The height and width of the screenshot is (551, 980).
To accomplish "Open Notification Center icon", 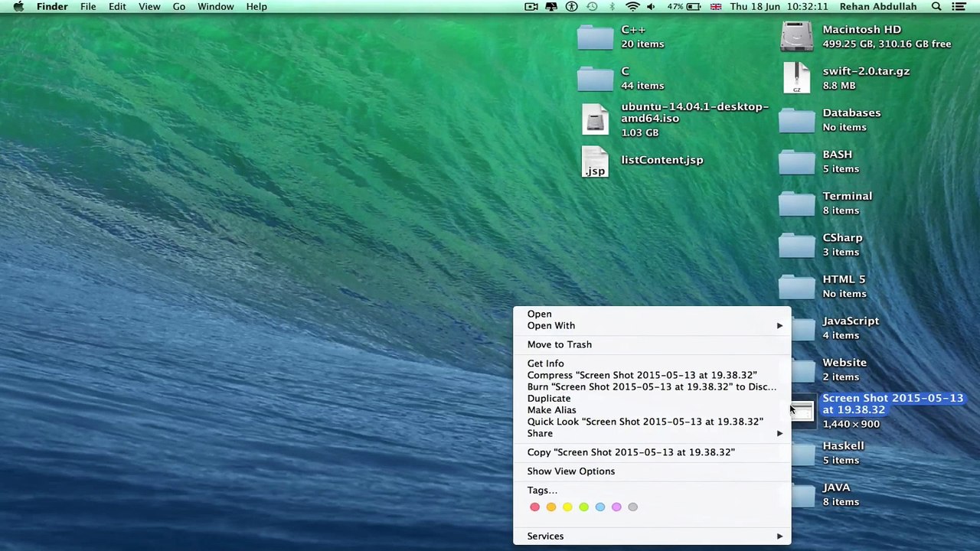I will click(x=959, y=7).
